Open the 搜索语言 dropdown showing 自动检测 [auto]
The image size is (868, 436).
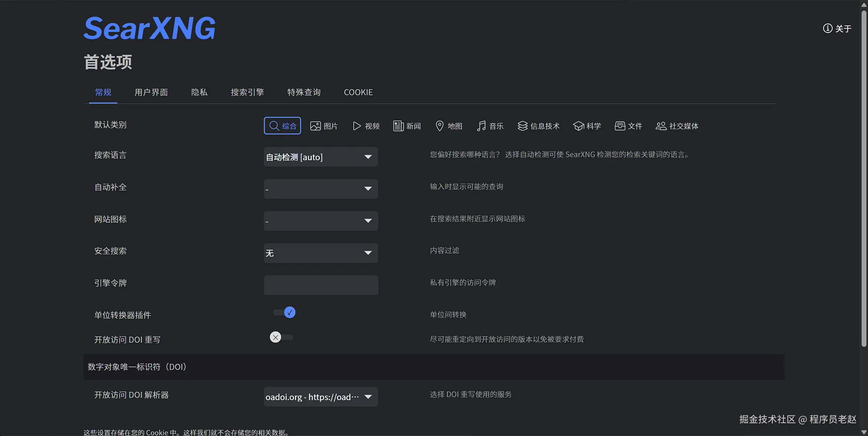click(321, 157)
